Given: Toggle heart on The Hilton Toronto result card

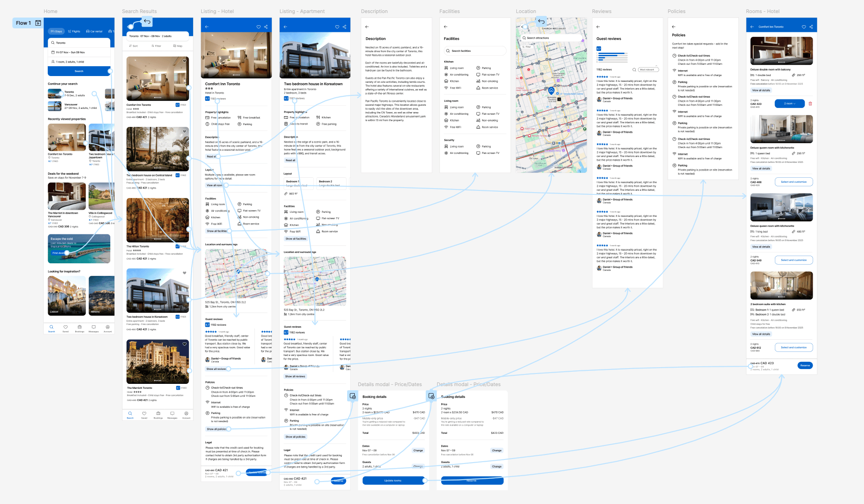Looking at the screenshot, I should click(x=184, y=202).
